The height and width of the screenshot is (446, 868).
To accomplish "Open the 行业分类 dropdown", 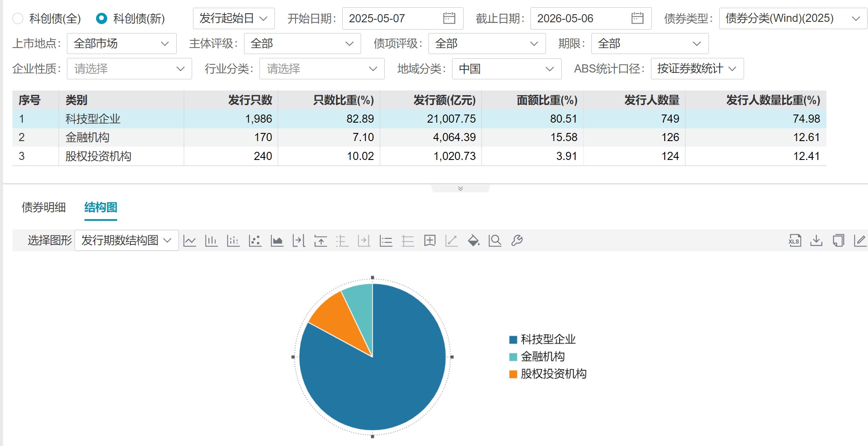I will coord(322,69).
